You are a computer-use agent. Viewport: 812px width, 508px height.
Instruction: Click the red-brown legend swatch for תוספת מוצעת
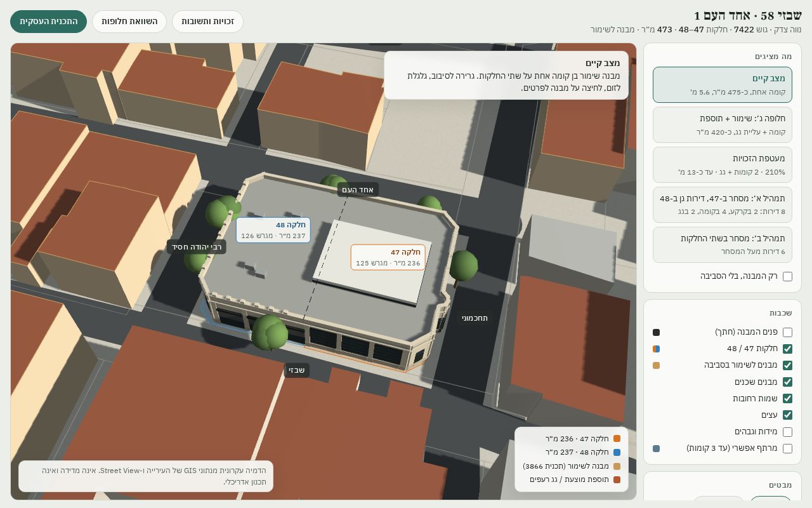[x=617, y=479]
